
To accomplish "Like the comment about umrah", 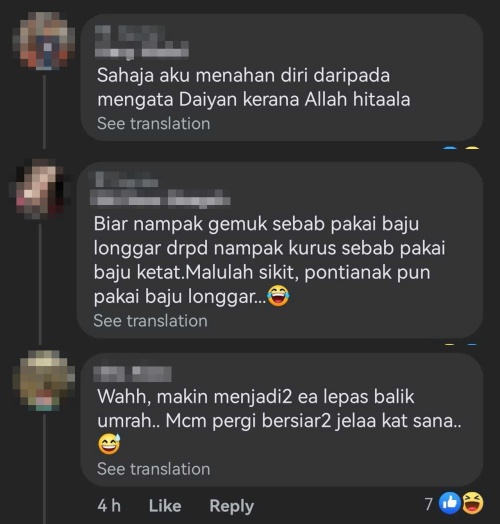I will (x=165, y=506).
